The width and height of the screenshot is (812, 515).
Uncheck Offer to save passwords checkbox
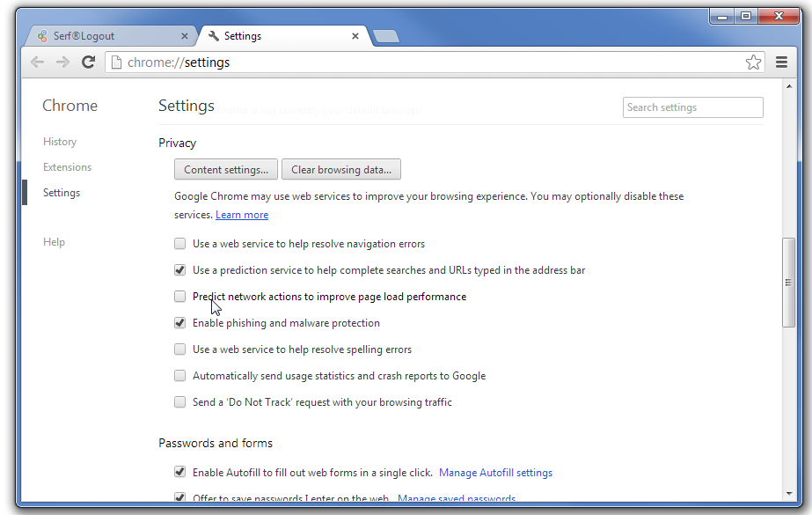point(179,497)
